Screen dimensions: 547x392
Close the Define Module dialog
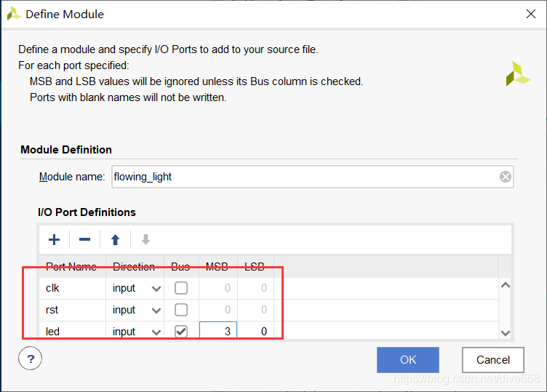pyautogui.click(x=530, y=14)
